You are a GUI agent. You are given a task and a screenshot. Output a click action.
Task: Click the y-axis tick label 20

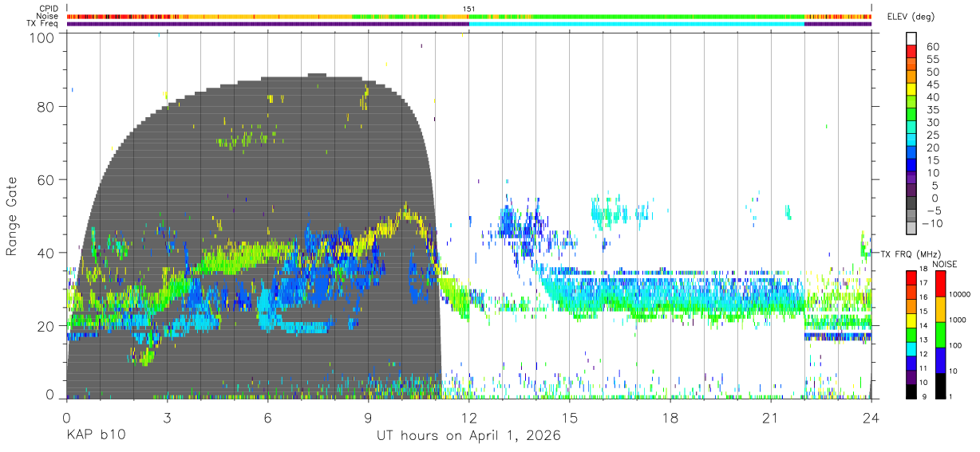click(x=47, y=326)
